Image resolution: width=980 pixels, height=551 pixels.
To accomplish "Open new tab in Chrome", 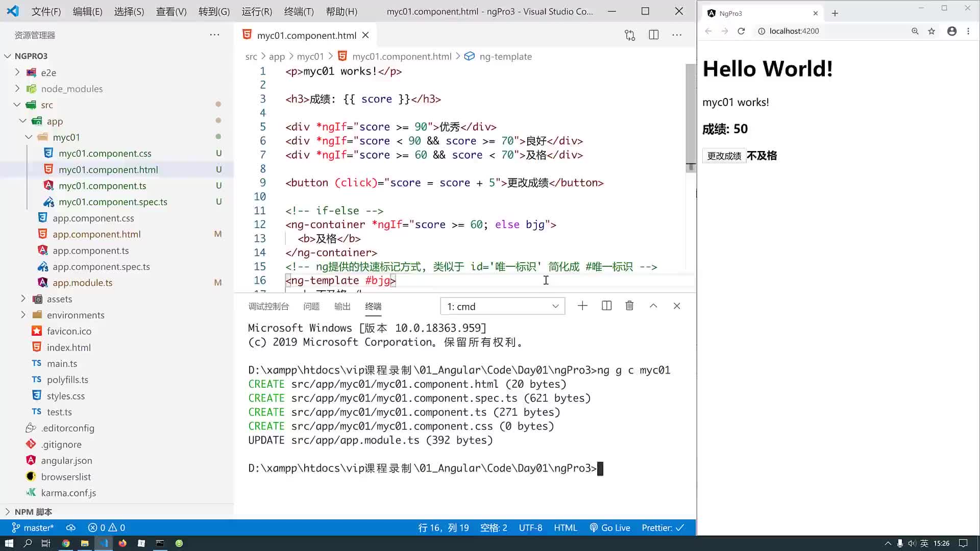I will pyautogui.click(x=835, y=13).
